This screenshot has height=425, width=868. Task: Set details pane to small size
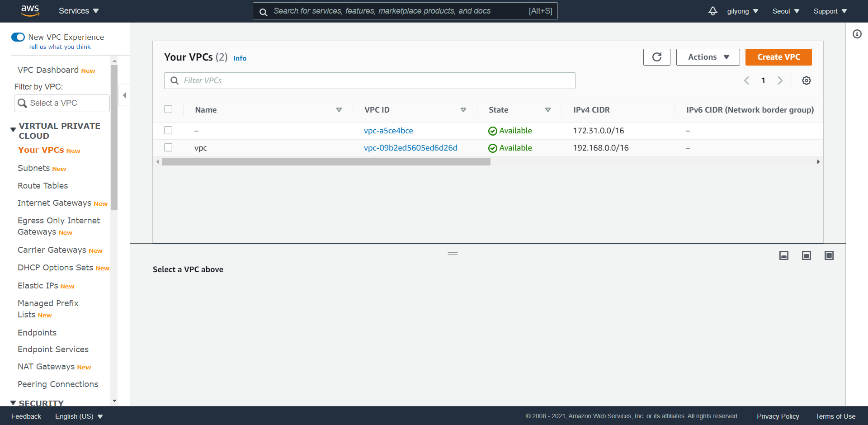[x=784, y=255]
